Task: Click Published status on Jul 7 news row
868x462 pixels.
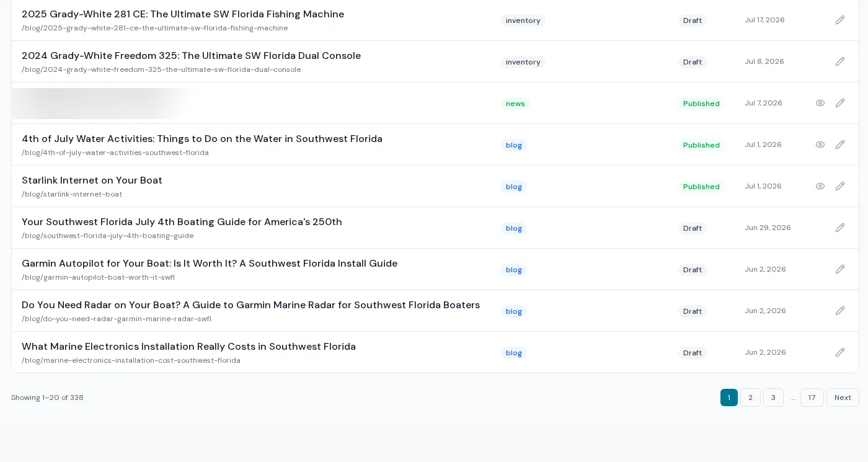Action: pyautogui.click(x=701, y=104)
